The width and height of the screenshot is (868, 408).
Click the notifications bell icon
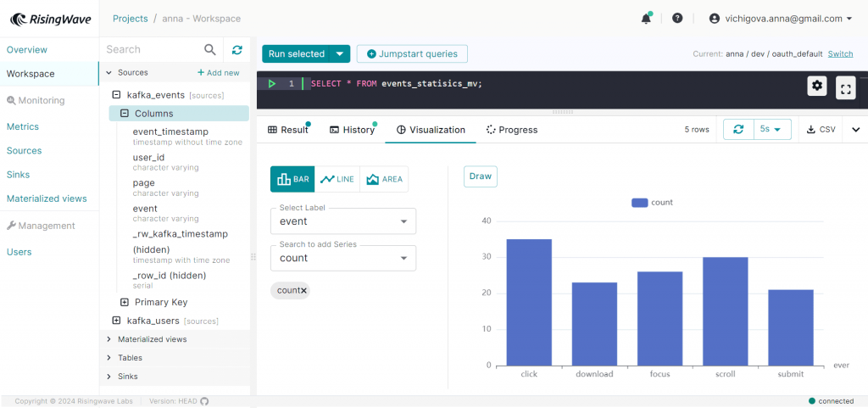click(x=646, y=19)
